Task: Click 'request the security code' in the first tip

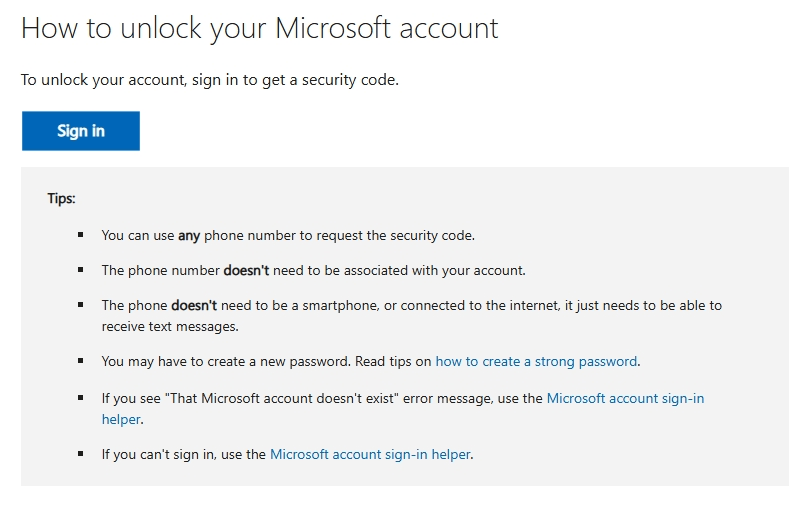Action: 395,236
